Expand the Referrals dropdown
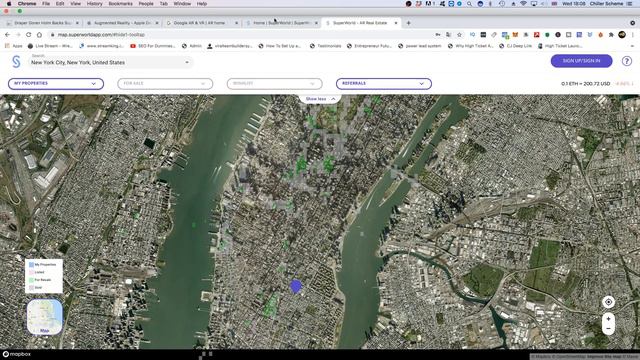The height and width of the screenshot is (360, 640). point(384,84)
